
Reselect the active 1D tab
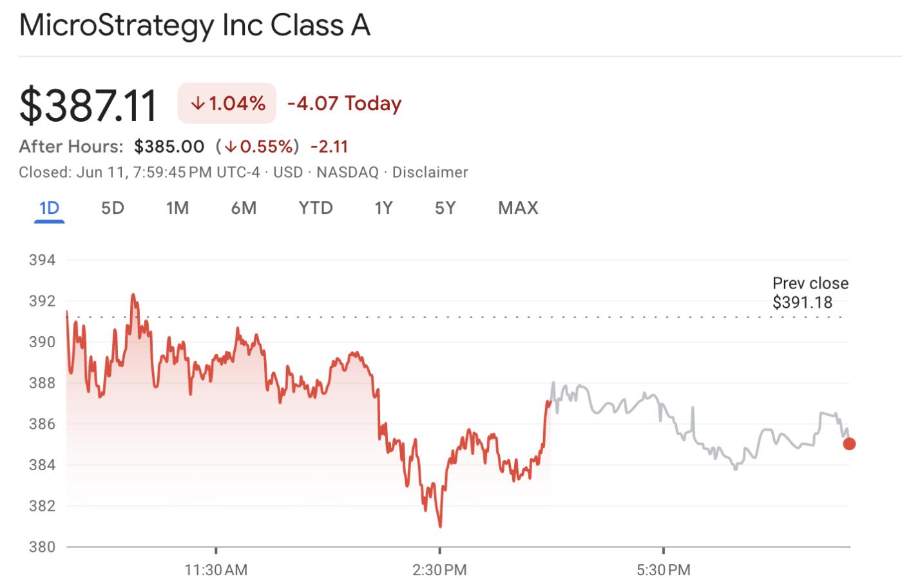click(49, 208)
